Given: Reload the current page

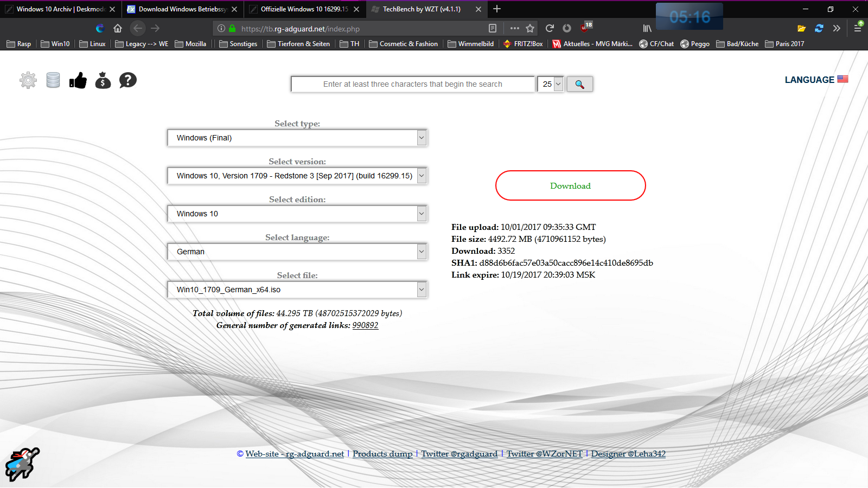Looking at the screenshot, I should point(550,28).
